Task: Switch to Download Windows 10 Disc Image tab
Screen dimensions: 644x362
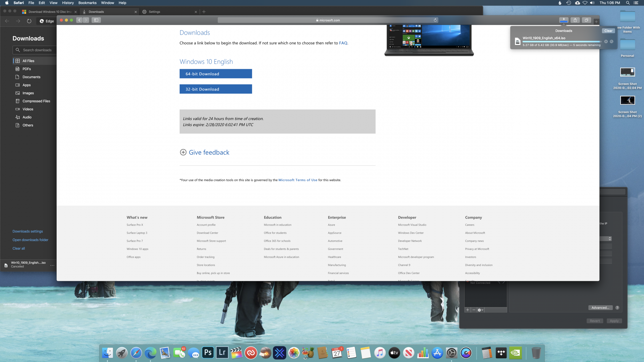Action: point(49,12)
